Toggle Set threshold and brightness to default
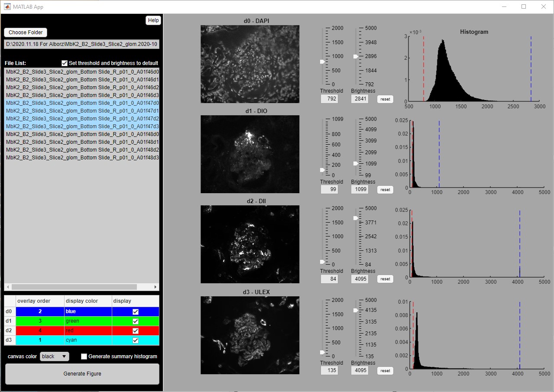 click(x=65, y=63)
